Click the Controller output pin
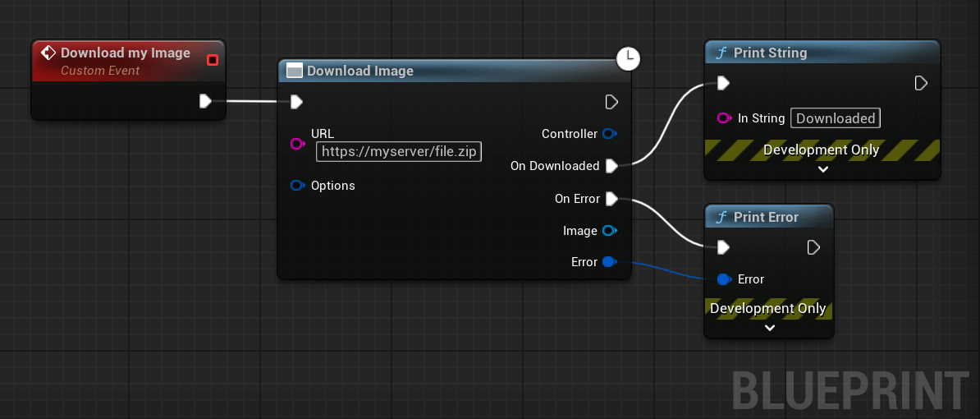Screen dimensions: 980x419 click(x=609, y=133)
